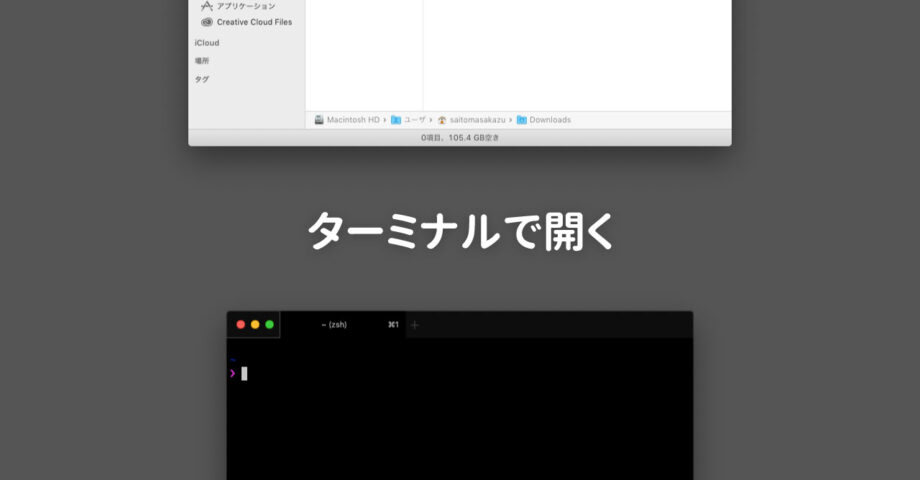Expand the タグ (Tags) sidebar section
The height and width of the screenshot is (480, 920).
(202, 79)
